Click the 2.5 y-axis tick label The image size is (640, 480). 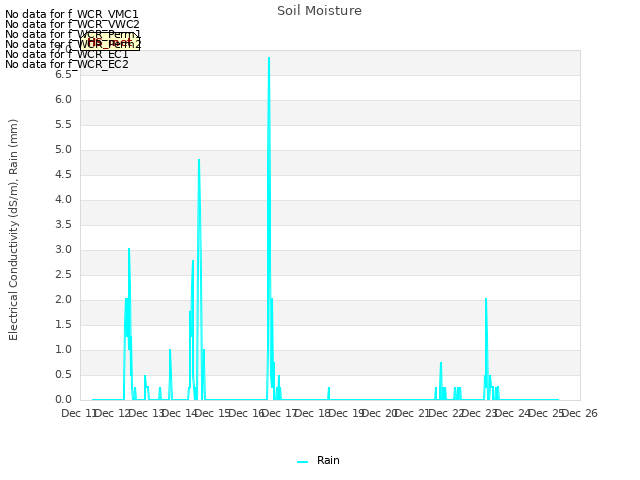point(63,275)
